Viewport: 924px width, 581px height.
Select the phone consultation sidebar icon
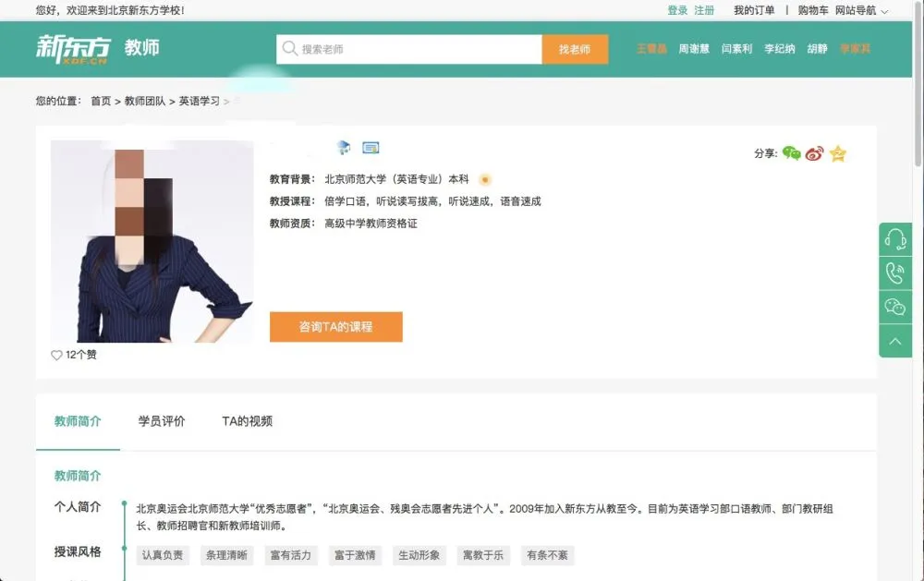click(894, 272)
